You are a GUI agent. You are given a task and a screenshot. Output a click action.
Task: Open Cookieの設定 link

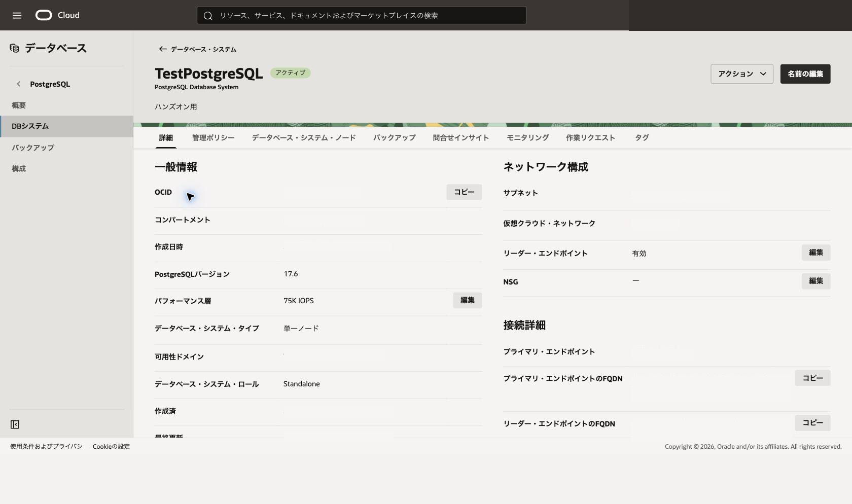pyautogui.click(x=111, y=447)
